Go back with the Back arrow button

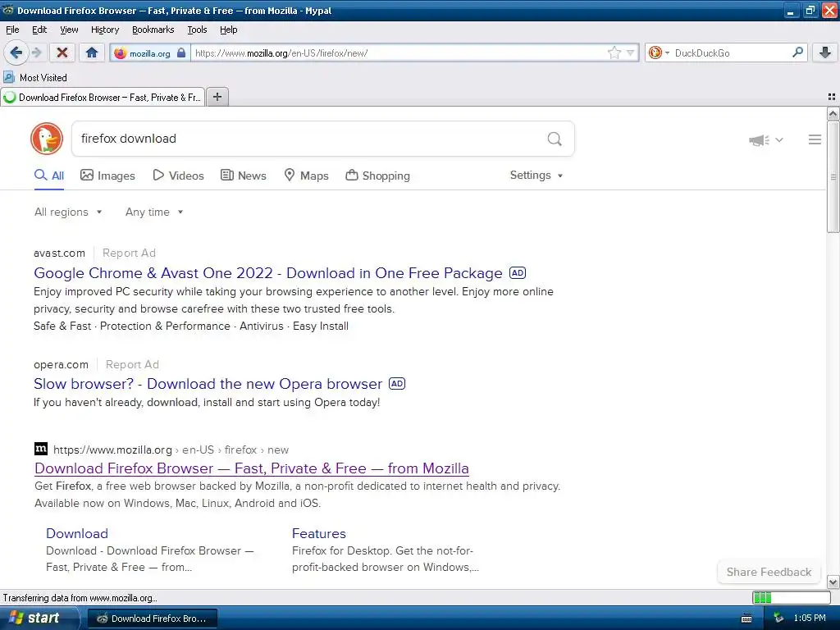coord(16,52)
